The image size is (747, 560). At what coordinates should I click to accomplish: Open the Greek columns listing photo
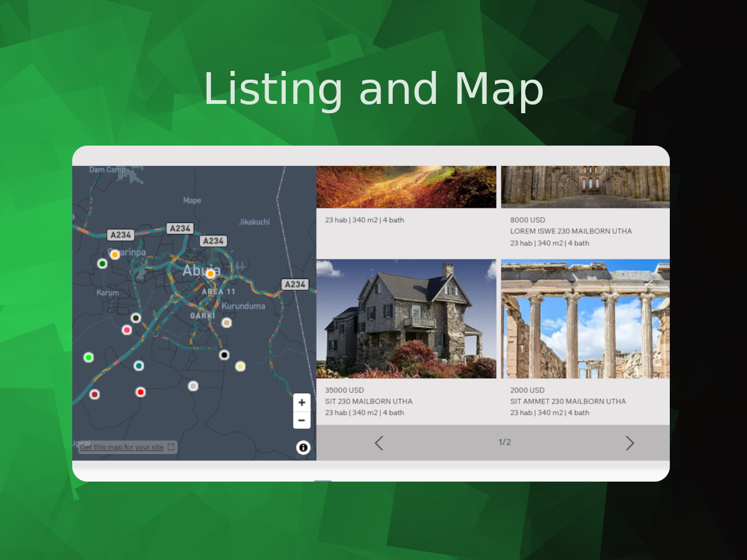[586, 319]
